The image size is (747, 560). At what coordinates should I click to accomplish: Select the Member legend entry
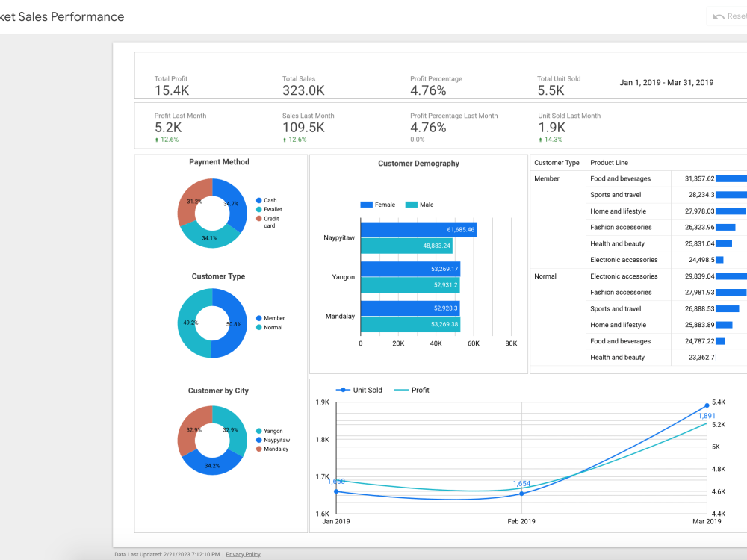click(270, 318)
